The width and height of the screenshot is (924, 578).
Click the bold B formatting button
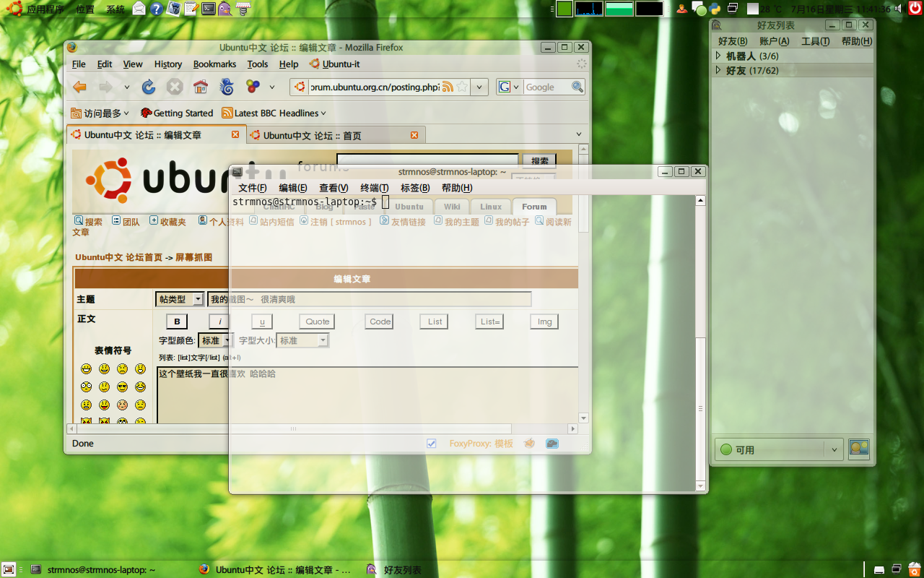click(177, 322)
